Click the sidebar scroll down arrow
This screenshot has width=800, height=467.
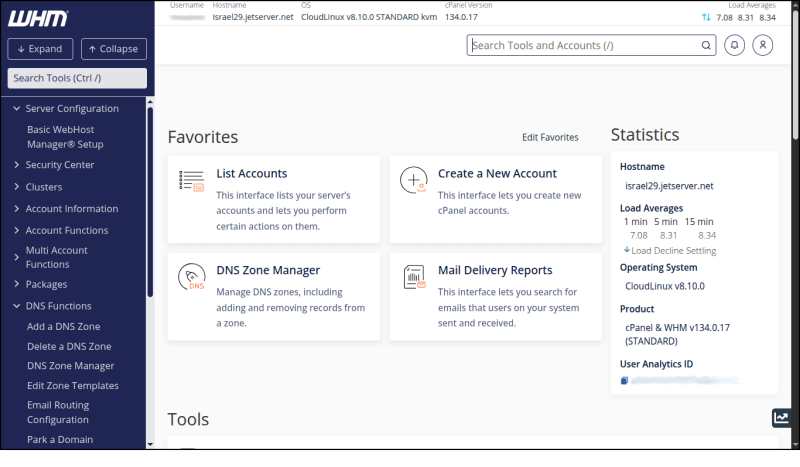pos(150,445)
